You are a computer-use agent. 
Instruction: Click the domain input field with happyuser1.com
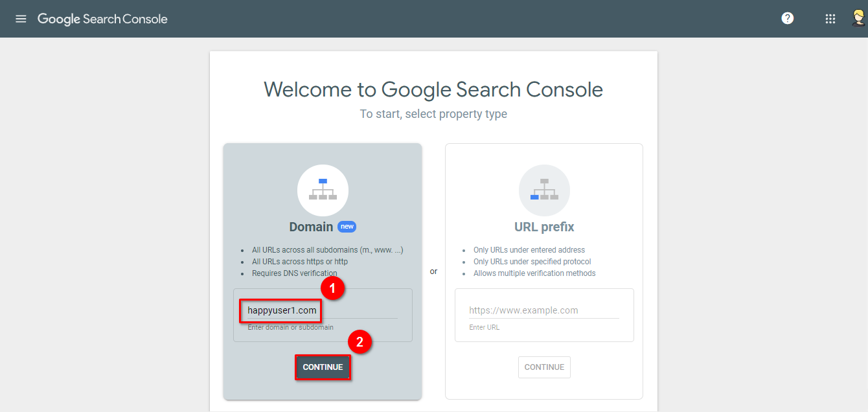[322, 310]
